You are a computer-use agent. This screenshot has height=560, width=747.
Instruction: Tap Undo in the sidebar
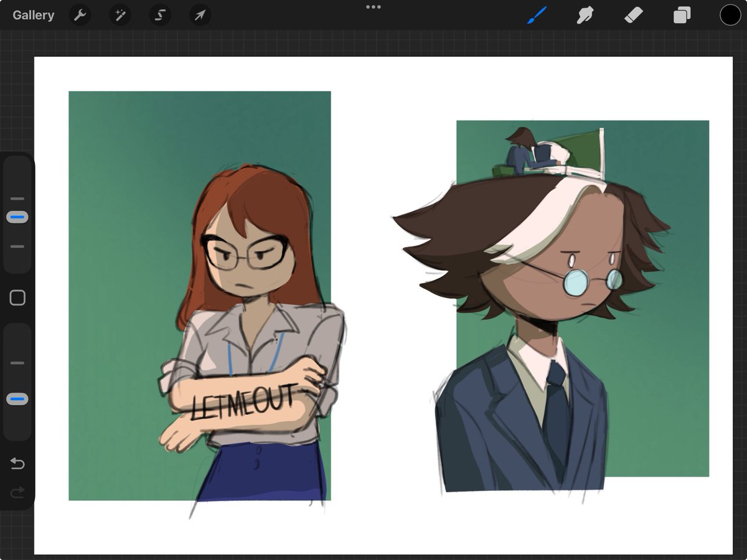coord(17,464)
